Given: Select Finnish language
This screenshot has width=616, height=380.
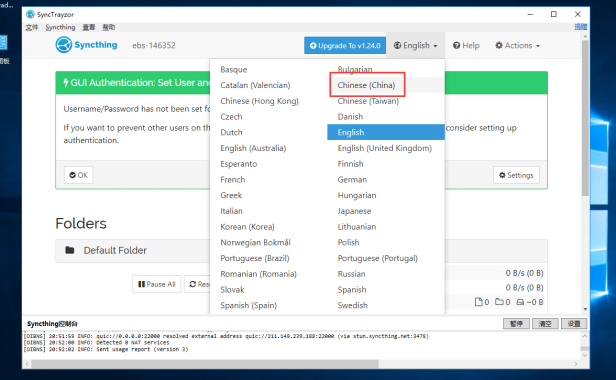Looking at the screenshot, I should [350, 164].
